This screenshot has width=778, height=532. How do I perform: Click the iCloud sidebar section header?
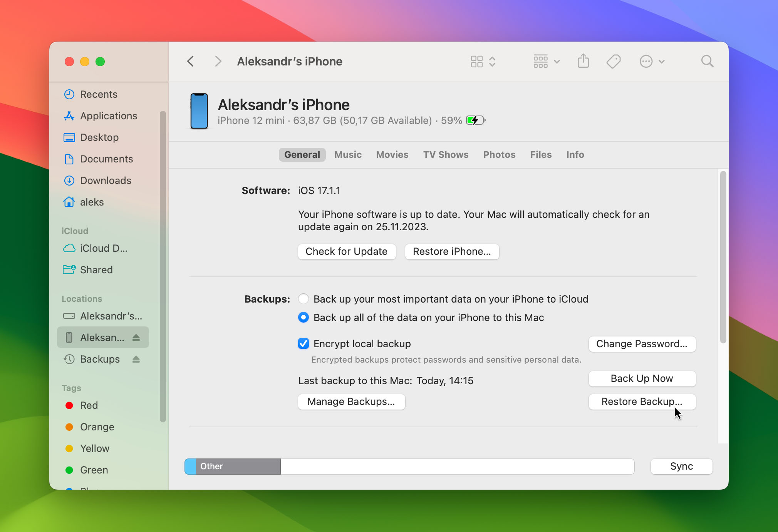tap(75, 231)
